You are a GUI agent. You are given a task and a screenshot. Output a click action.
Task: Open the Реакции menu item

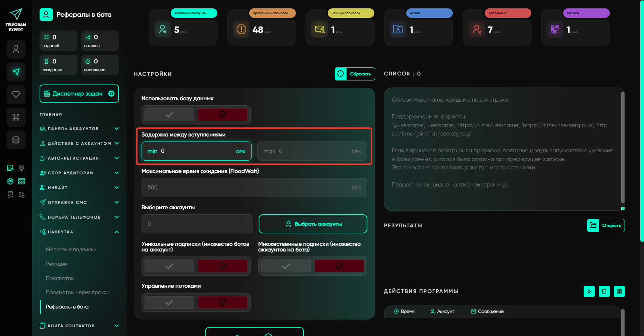[x=56, y=264]
